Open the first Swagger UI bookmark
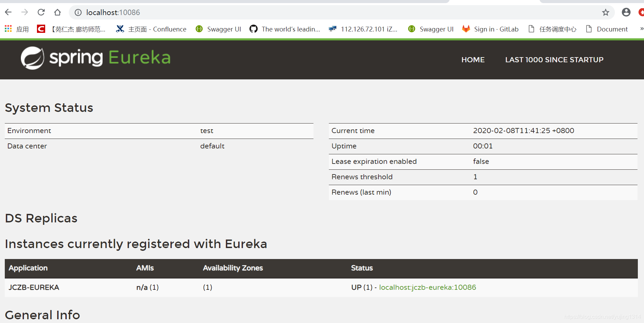This screenshot has width=644, height=323. 218,29
